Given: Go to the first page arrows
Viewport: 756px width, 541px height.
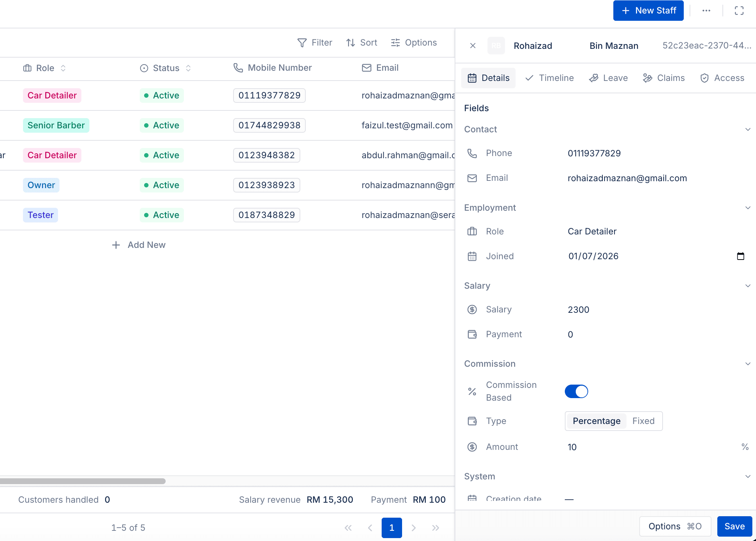Looking at the screenshot, I should click(x=348, y=528).
